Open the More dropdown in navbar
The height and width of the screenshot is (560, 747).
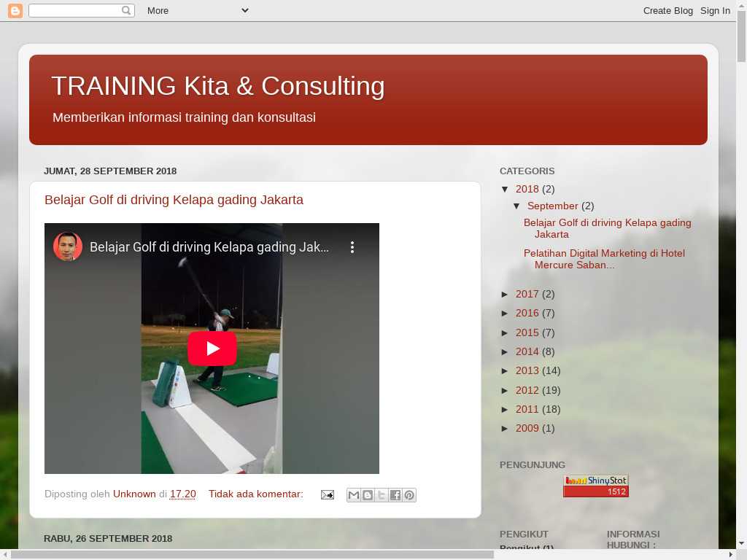tap(198, 10)
